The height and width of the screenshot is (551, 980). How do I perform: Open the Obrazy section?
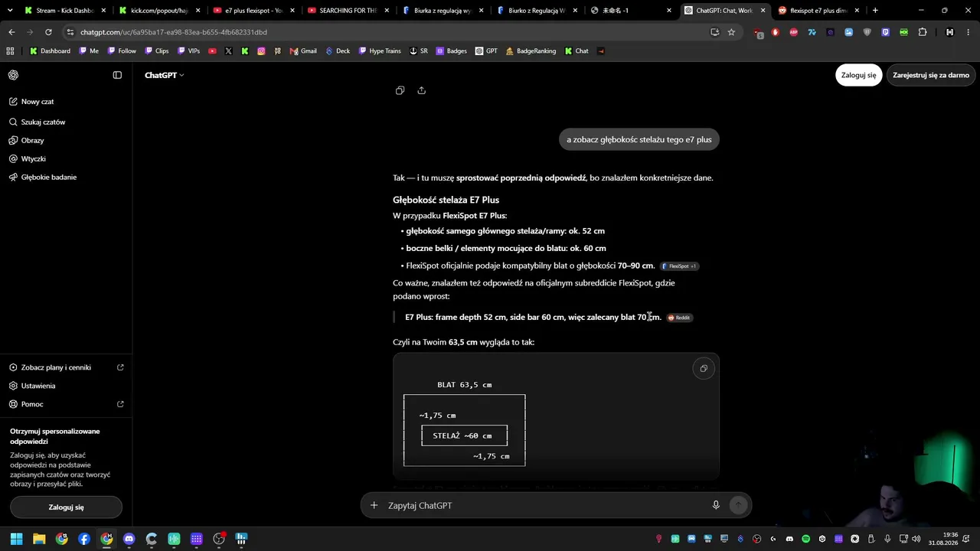pos(66,141)
